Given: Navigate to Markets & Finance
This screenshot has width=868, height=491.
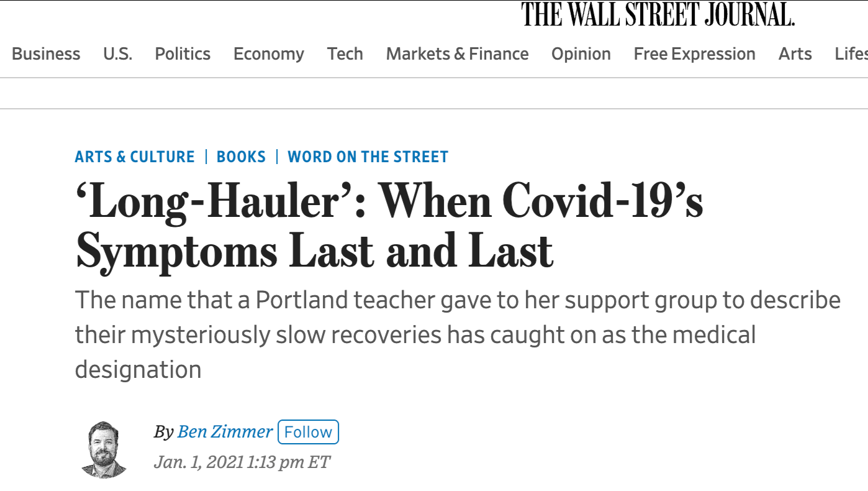Looking at the screenshot, I should click(x=457, y=54).
